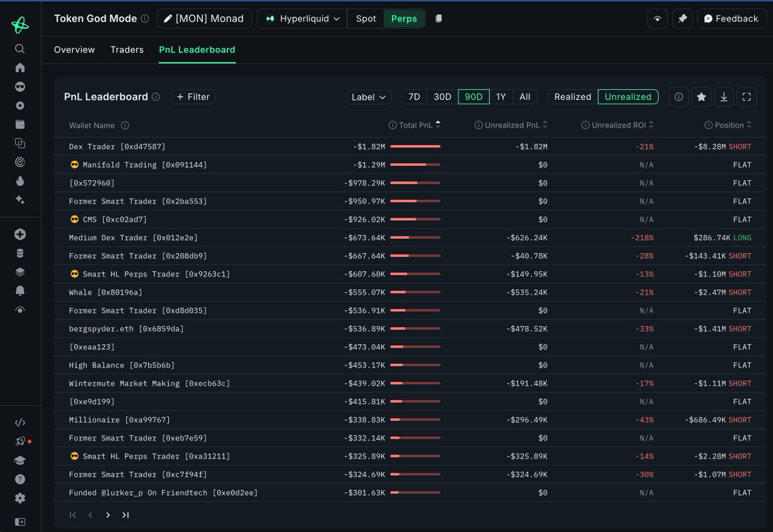This screenshot has width=773, height=532.
Task: Open the overlapping squares sidebar icon
Action: 20,143
